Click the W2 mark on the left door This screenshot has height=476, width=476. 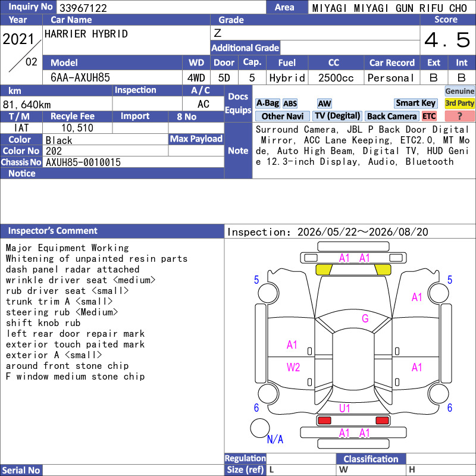[x=293, y=367]
